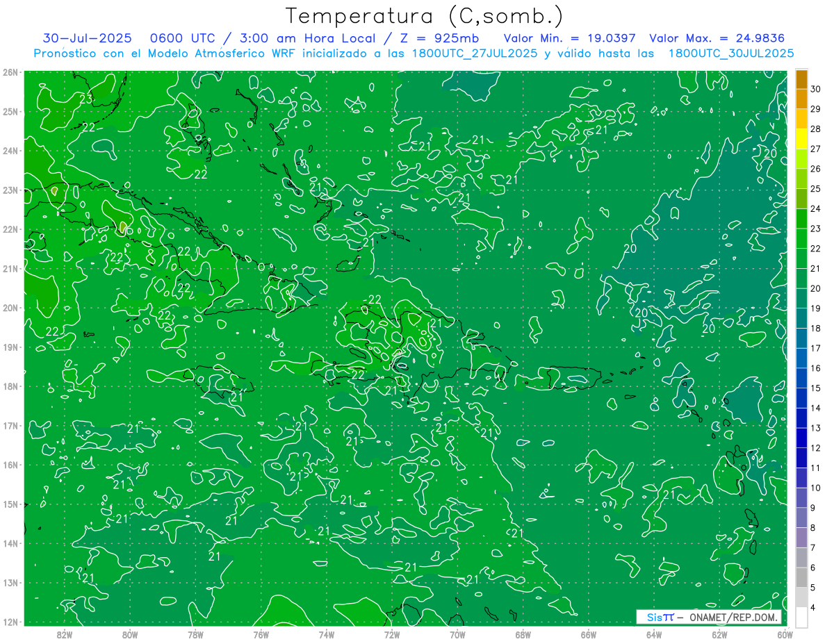Click the 64W longitude axis label
This screenshot has height=644, width=834.
click(x=654, y=634)
